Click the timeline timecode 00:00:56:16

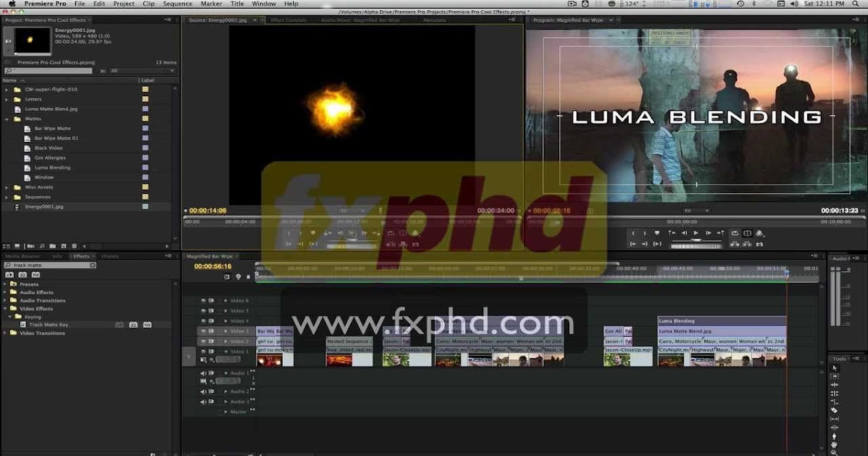[x=213, y=266]
